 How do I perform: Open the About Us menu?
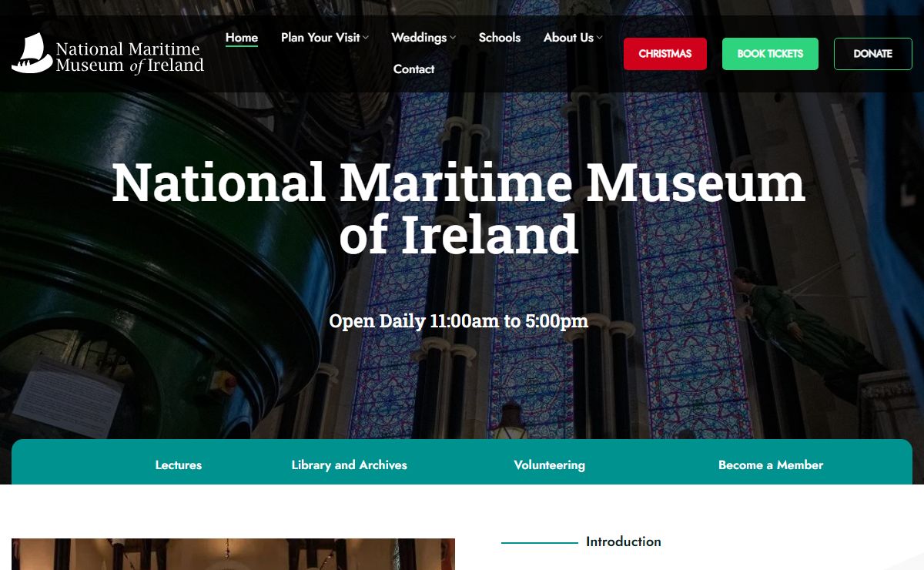coord(568,38)
